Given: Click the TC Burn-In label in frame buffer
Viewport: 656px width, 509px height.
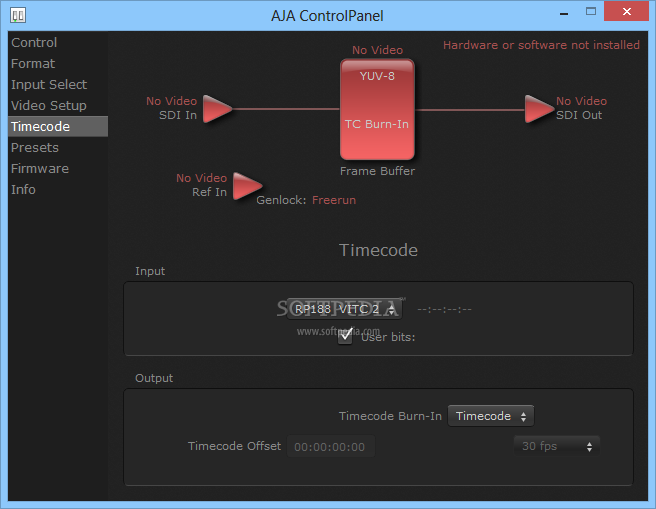Looking at the screenshot, I should [x=377, y=124].
